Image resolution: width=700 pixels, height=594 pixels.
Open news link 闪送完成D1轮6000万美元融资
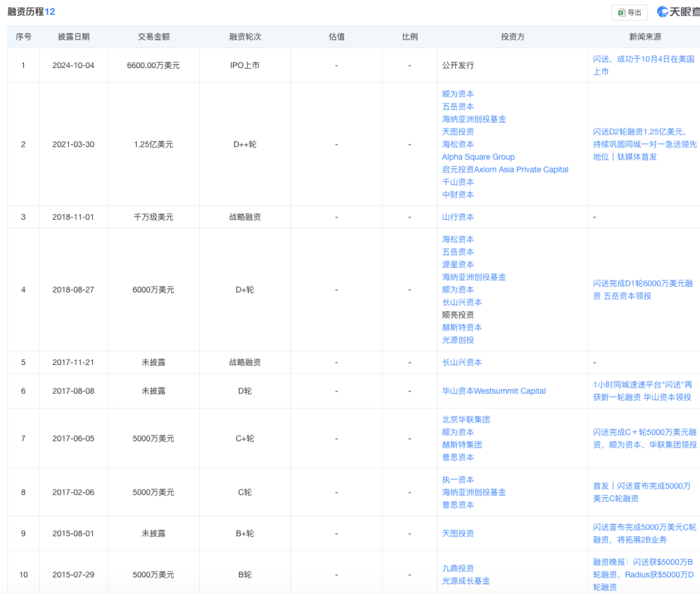[643, 289]
